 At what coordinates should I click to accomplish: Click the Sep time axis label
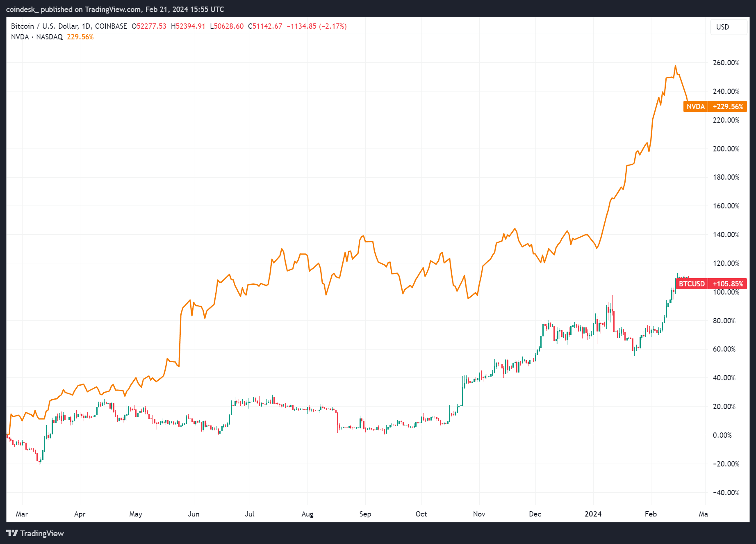point(365,514)
